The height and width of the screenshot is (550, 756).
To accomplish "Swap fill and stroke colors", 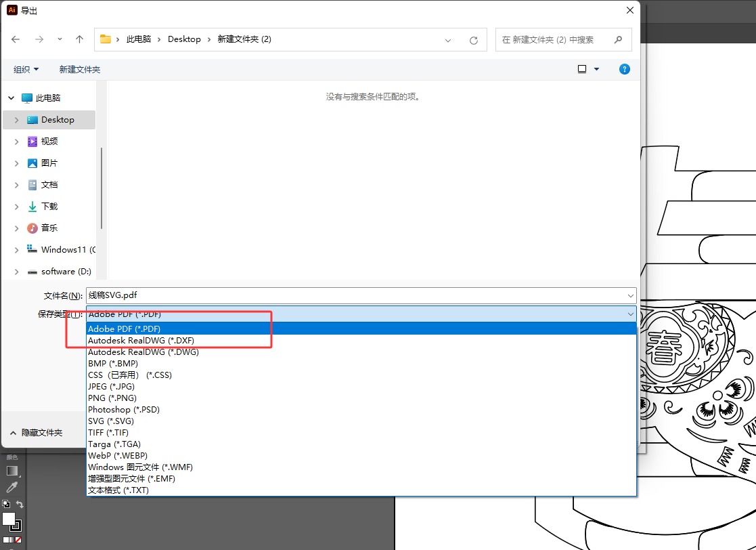I will click(x=20, y=504).
